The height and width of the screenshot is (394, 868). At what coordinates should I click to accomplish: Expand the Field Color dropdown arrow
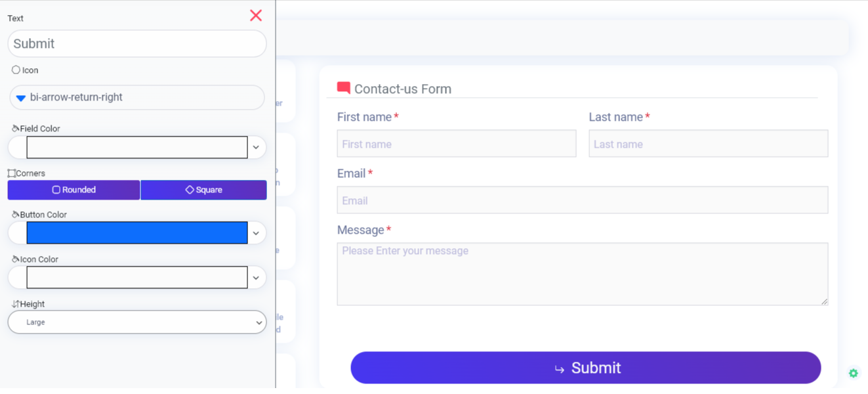click(x=256, y=148)
